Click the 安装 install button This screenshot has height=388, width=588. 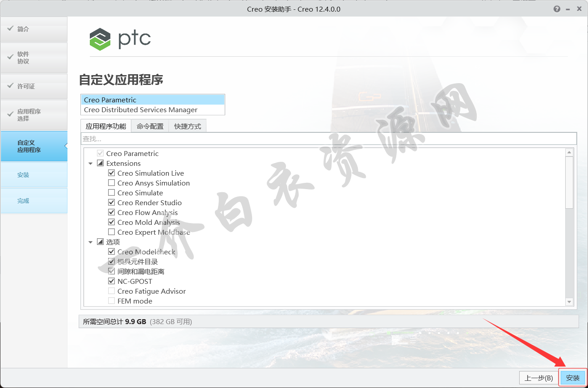coord(572,378)
